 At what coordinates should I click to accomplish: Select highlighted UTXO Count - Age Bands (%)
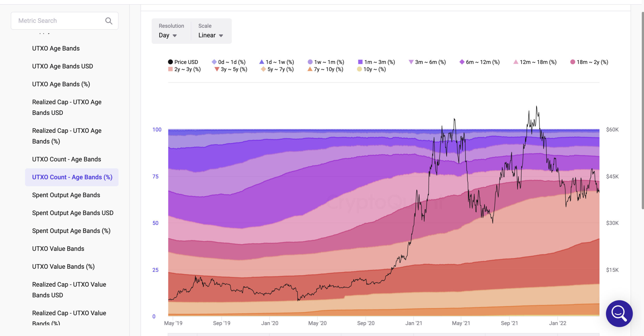72,177
